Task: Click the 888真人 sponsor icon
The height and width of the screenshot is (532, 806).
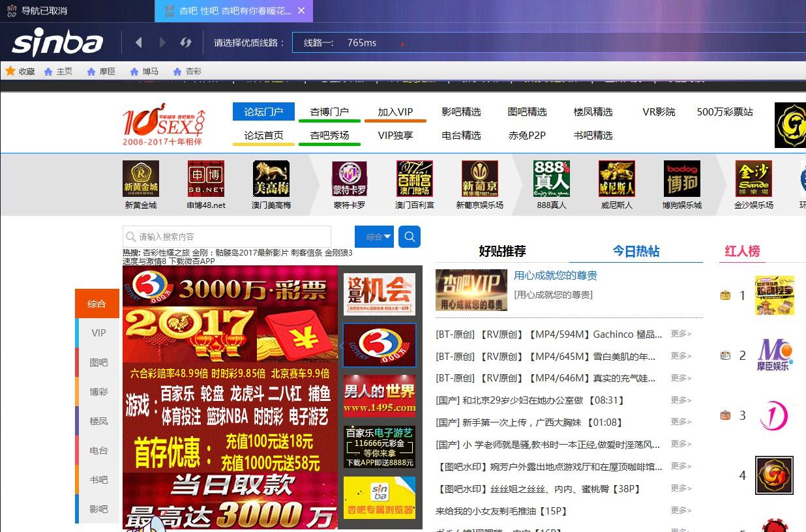Action: tap(552, 179)
